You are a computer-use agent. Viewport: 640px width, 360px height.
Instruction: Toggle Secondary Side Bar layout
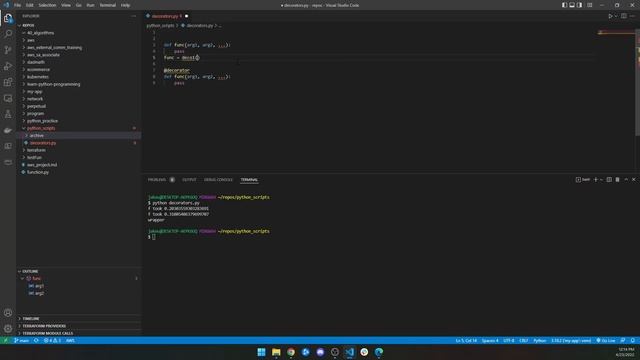point(579,5)
